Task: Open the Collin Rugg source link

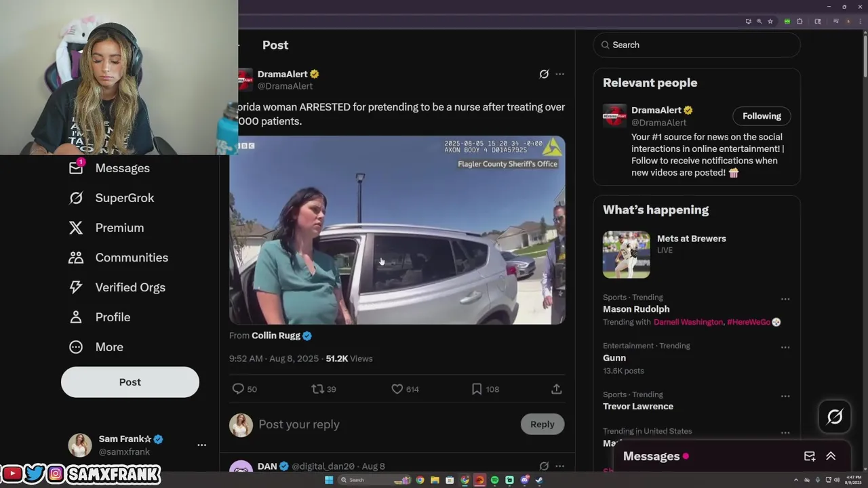Action: 276,335
